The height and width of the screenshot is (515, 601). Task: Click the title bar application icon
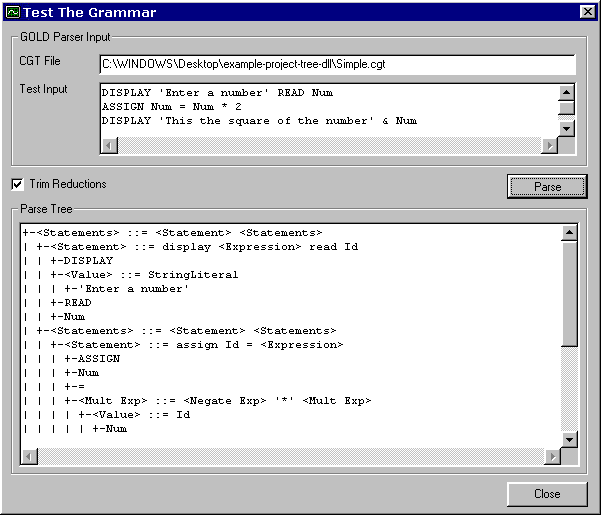(x=12, y=12)
